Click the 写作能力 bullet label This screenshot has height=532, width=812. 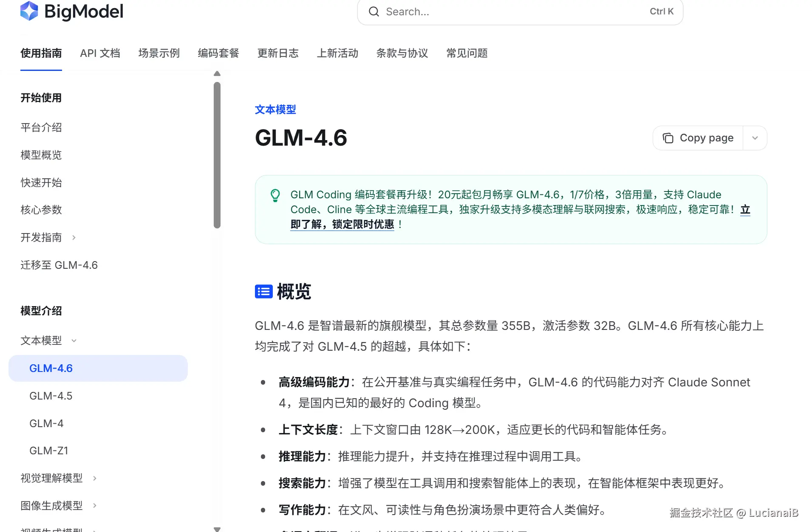coord(302,510)
